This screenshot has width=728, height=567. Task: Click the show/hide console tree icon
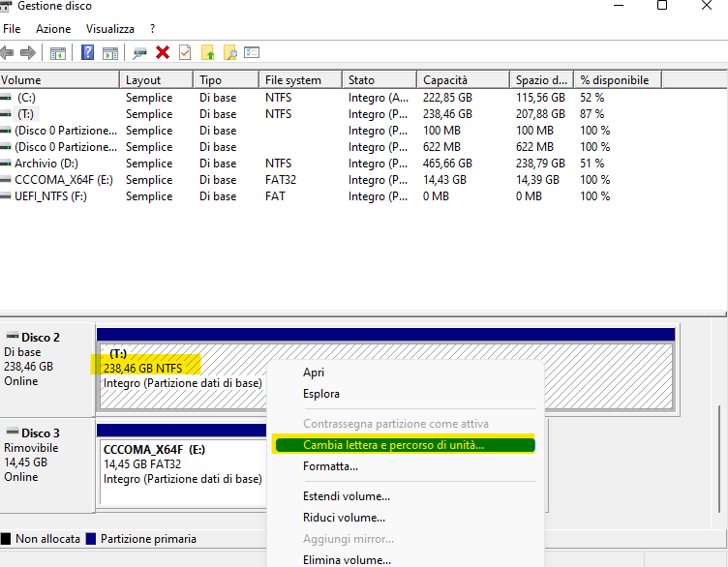[x=58, y=52]
